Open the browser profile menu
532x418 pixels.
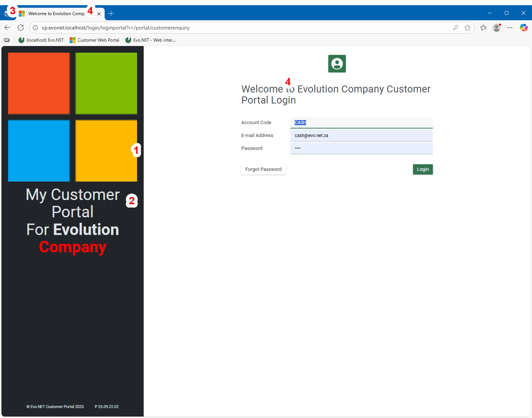point(497,28)
